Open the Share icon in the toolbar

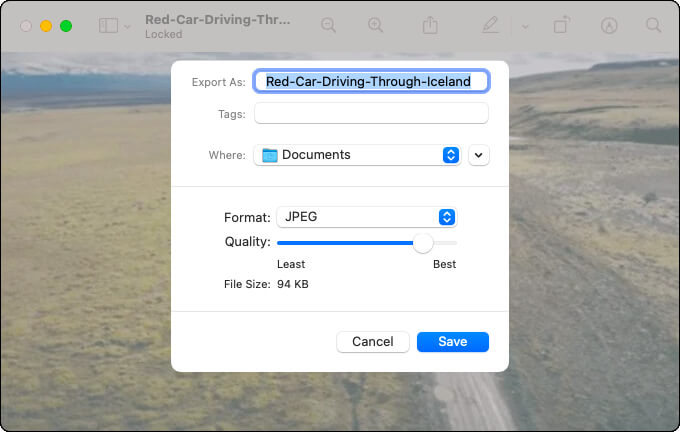[430, 25]
